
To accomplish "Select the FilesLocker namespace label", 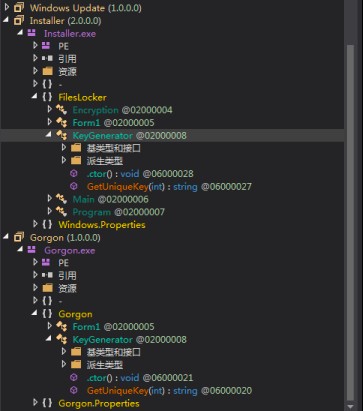I will click(x=82, y=97).
